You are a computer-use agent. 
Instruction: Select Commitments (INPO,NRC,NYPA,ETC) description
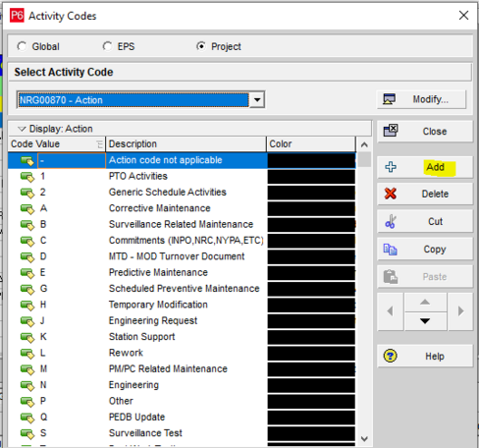pyautogui.click(x=186, y=241)
